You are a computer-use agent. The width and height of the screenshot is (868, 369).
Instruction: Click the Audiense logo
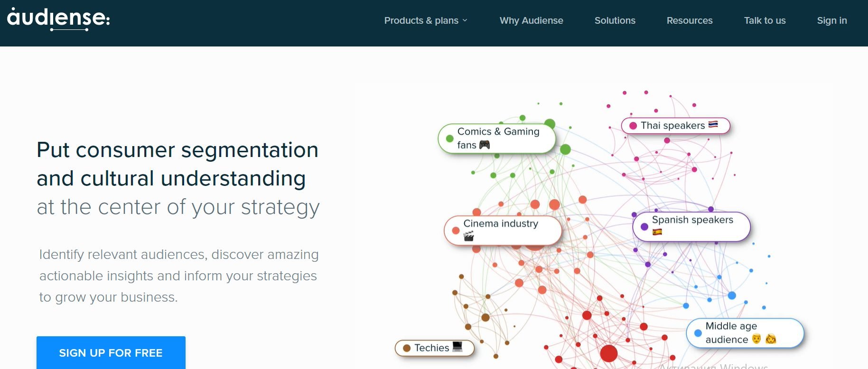point(58,19)
